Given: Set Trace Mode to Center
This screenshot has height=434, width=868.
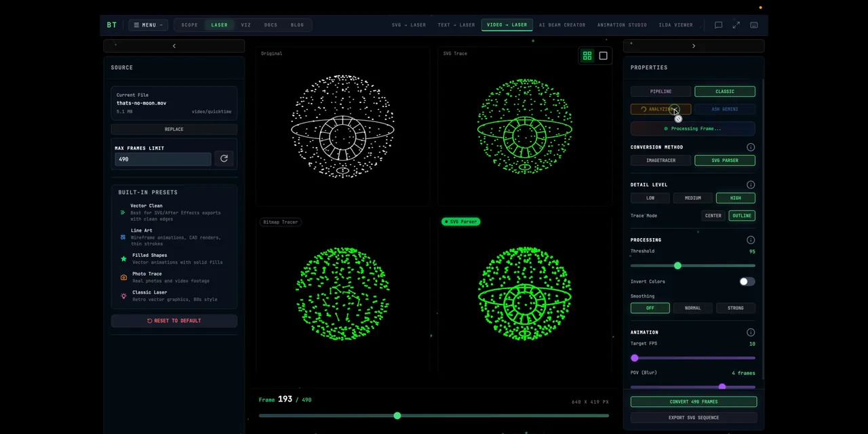Looking at the screenshot, I should [x=713, y=216].
